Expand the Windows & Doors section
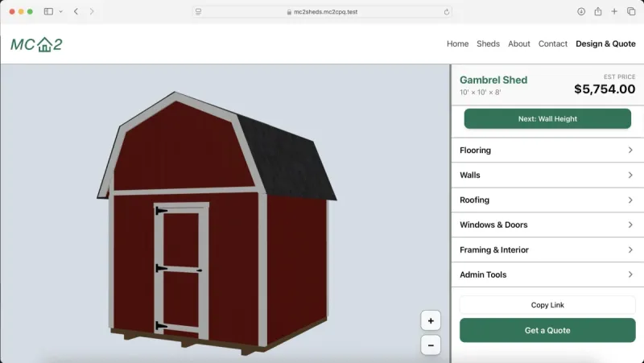This screenshot has height=363, width=644. tap(547, 225)
